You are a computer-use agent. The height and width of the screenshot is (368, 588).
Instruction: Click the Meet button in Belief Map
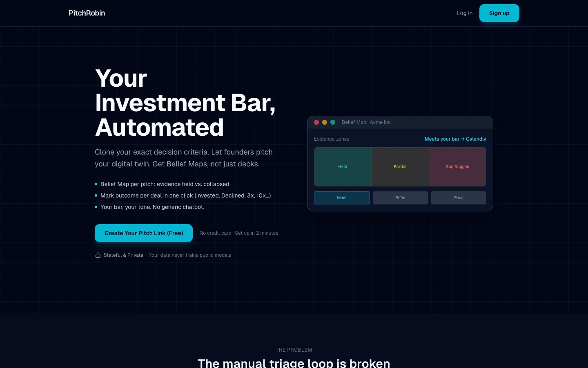pos(342,198)
